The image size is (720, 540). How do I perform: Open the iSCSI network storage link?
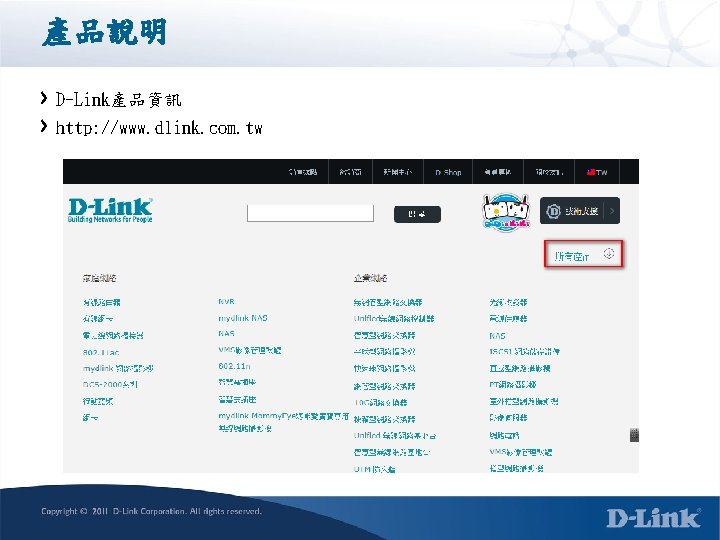(524, 352)
